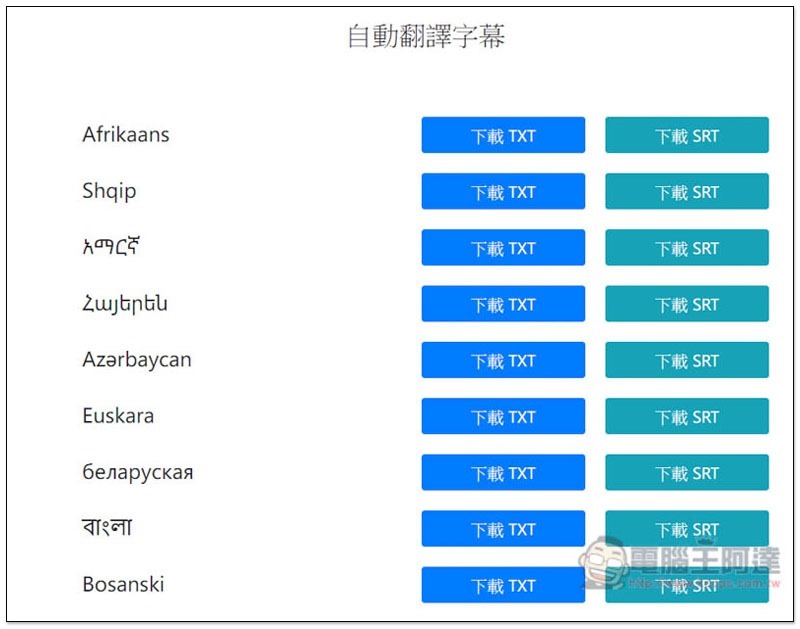Download беларуская subtitles in SRT
800x629 pixels.
click(687, 472)
